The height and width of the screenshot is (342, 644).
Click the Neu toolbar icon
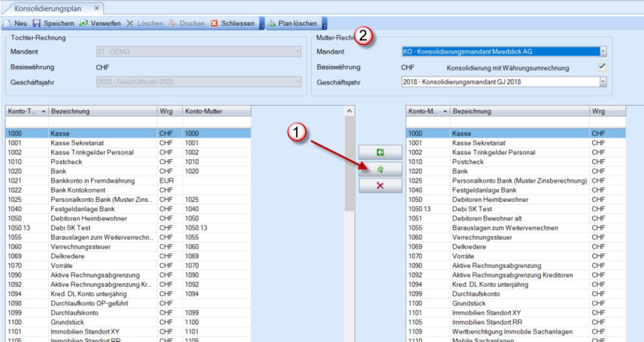pyautogui.click(x=8, y=24)
